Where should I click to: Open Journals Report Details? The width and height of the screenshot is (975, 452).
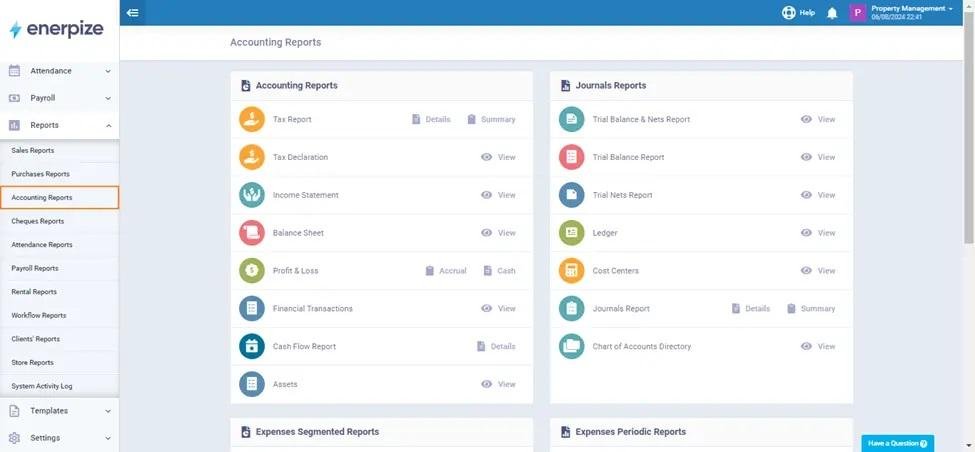point(751,308)
